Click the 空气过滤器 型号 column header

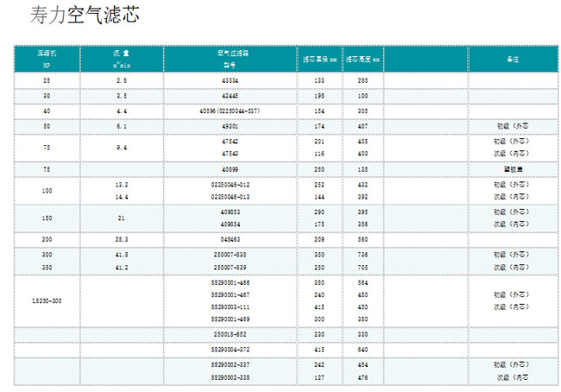230,59
